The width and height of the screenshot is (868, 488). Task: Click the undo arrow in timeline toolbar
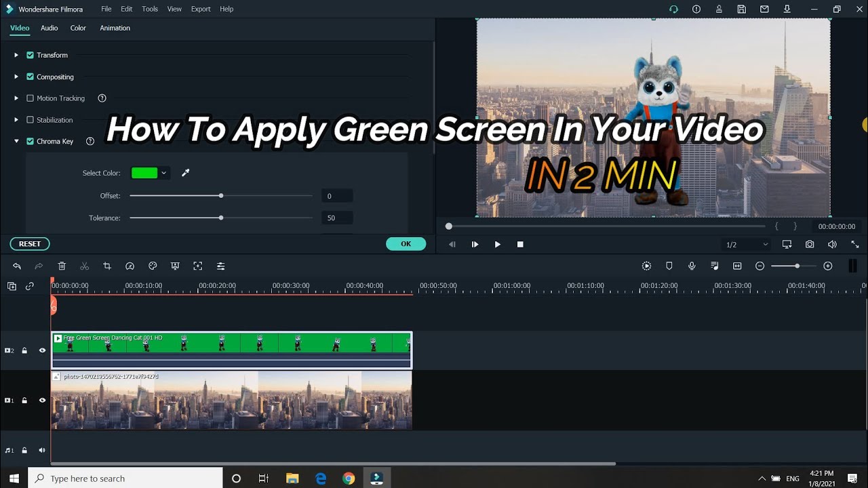(17, 266)
